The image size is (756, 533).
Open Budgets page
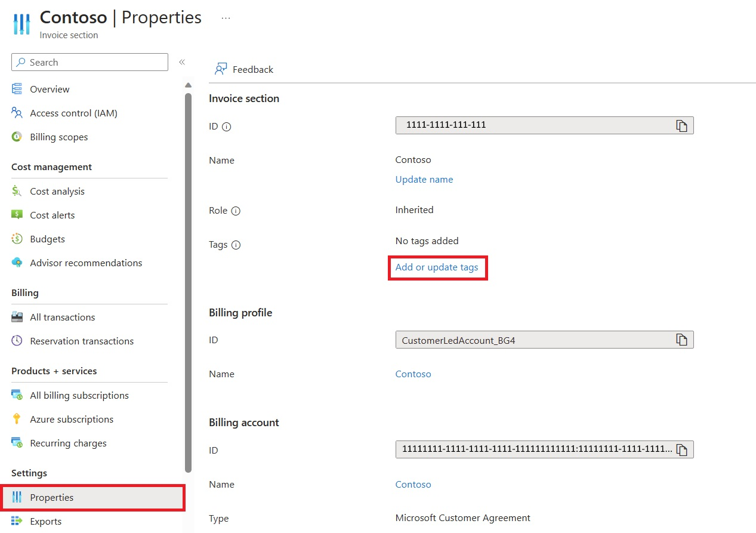47,239
